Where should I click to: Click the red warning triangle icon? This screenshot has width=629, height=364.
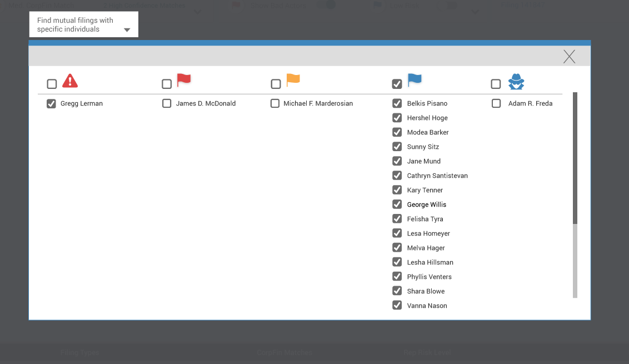click(70, 81)
